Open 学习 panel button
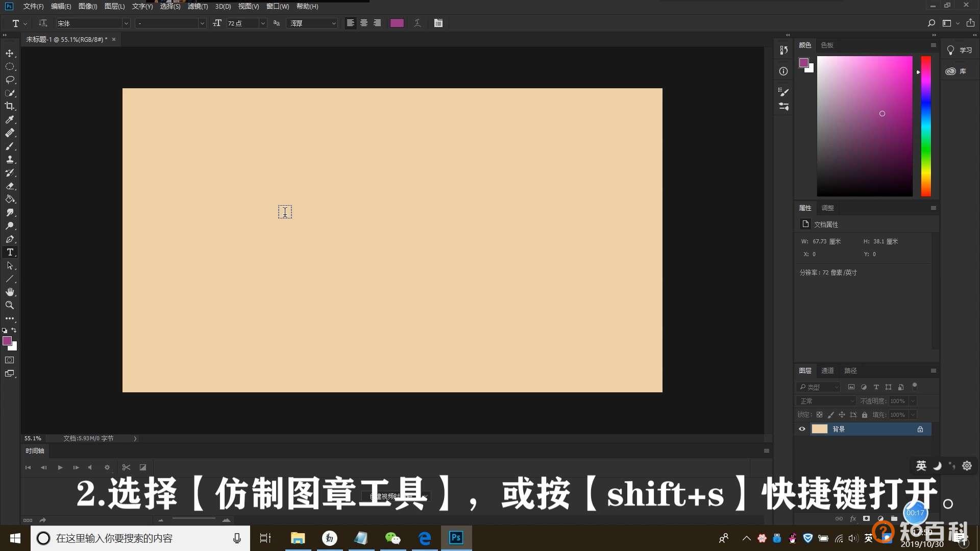 tap(959, 50)
